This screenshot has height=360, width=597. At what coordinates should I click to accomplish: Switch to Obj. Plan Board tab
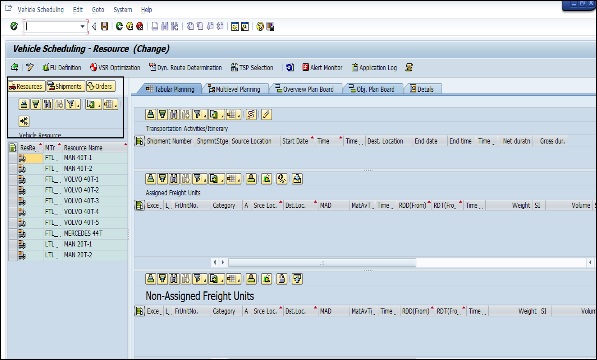372,89
